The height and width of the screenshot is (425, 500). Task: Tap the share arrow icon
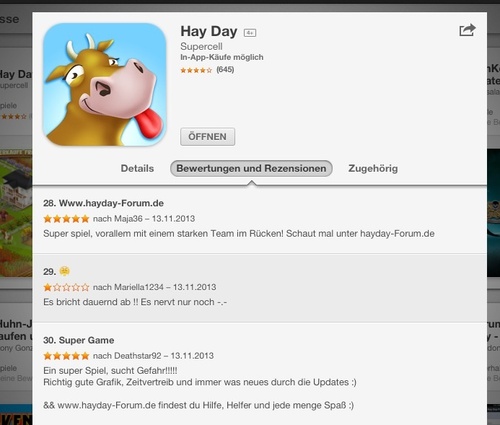467,30
